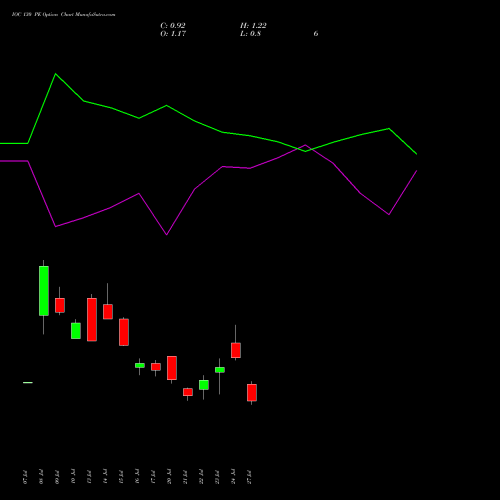Click the IOC PE Options Chart title
The height and width of the screenshot is (500, 500).
pos(64,15)
